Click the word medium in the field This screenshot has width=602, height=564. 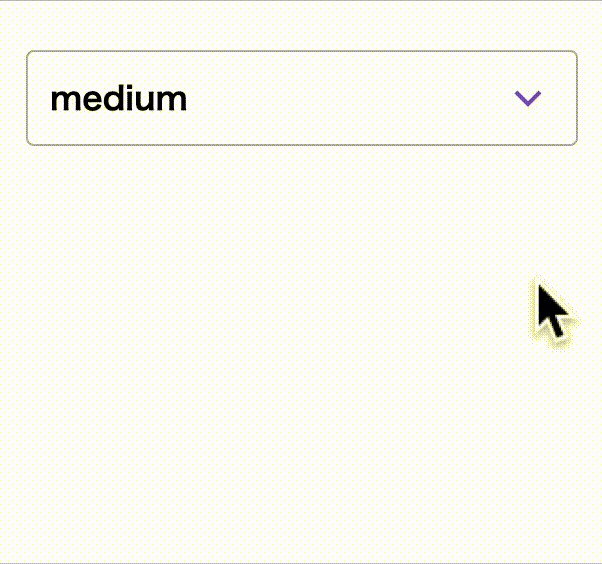click(x=118, y=99)
